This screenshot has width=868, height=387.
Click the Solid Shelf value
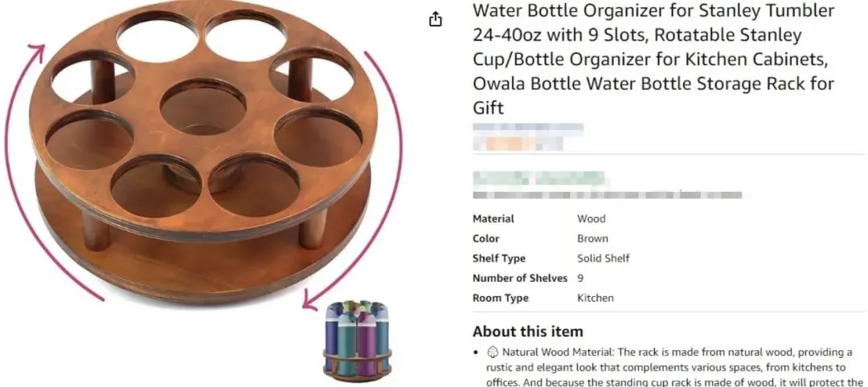click(604, 259)
